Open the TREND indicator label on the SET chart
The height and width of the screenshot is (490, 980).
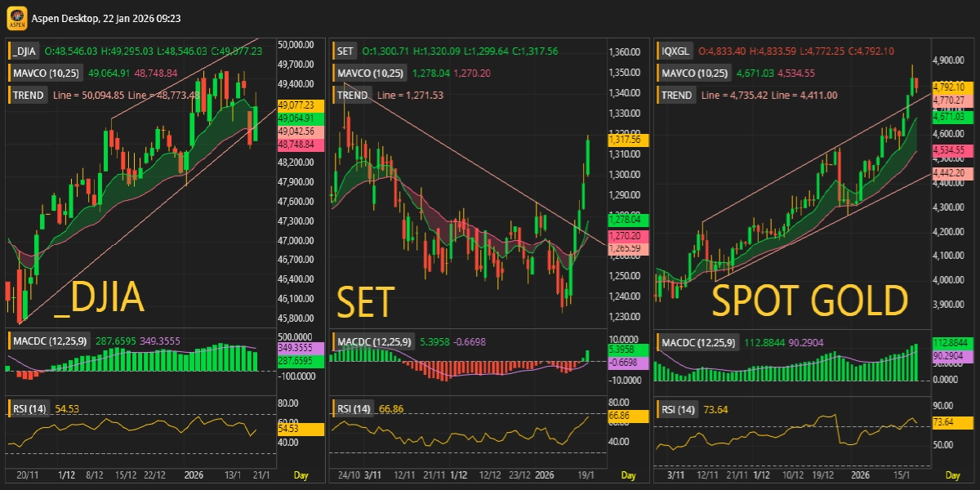tap(352, 96)
